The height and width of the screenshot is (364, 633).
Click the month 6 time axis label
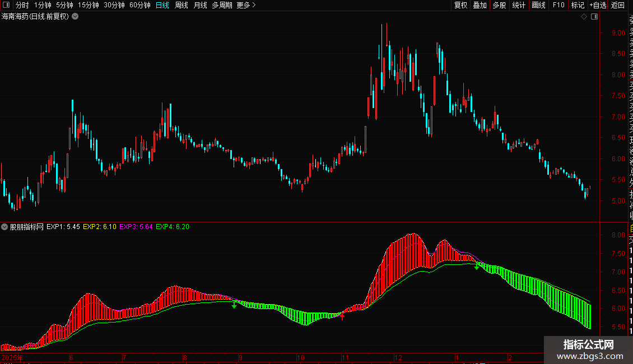(72, 357)
